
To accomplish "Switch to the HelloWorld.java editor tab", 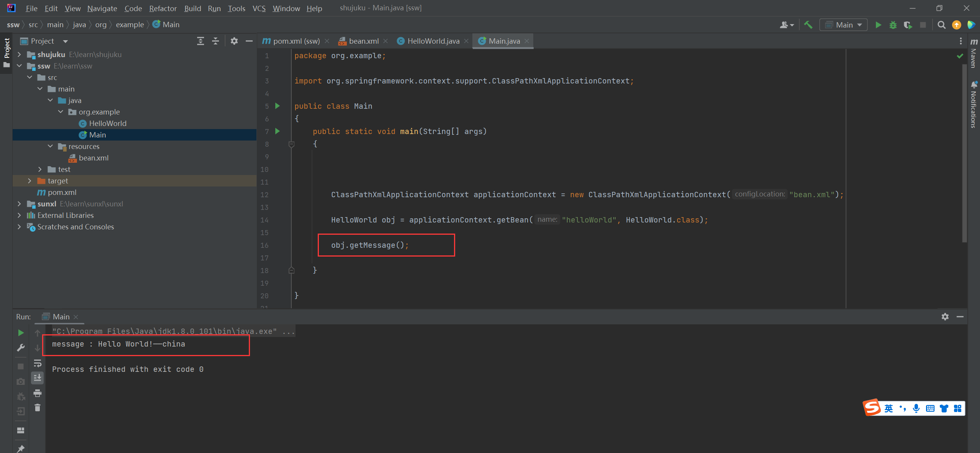I will pyautogui.click(x=433, y=41).
